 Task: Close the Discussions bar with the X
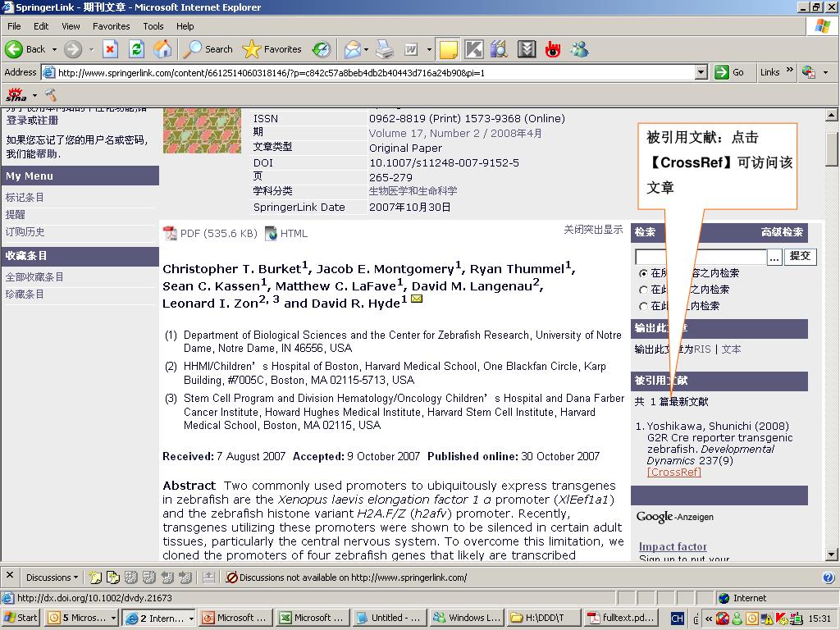point(10,575)
